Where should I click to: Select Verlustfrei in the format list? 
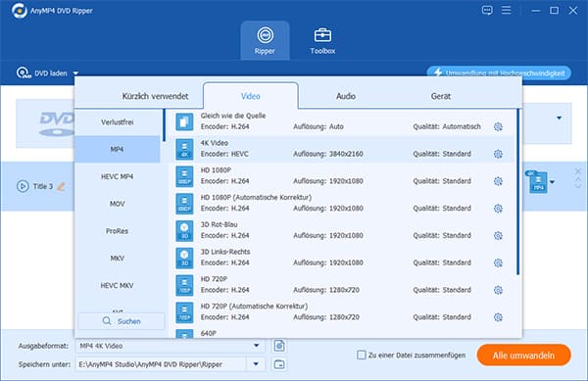[x=117, y=122]
